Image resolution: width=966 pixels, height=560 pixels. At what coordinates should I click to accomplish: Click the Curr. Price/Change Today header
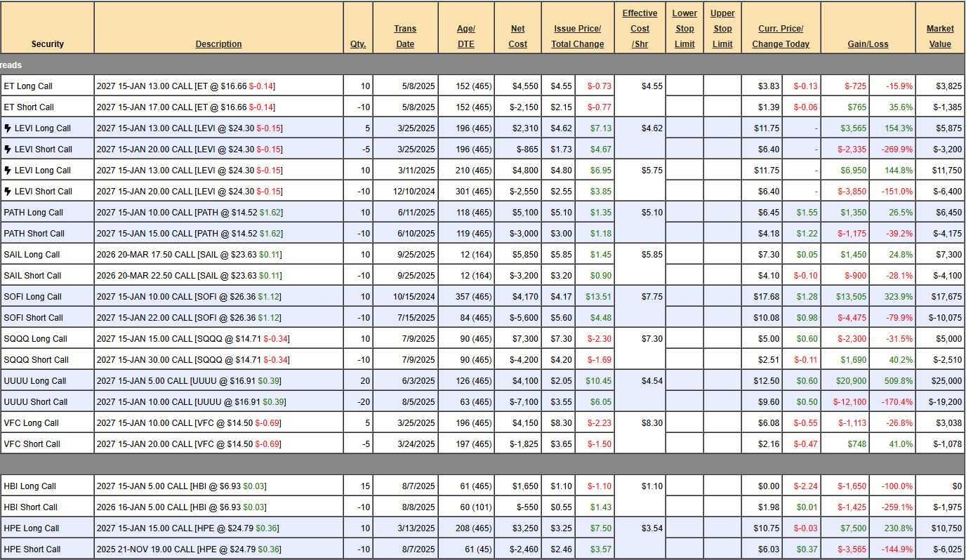click(x=781, y=36)
